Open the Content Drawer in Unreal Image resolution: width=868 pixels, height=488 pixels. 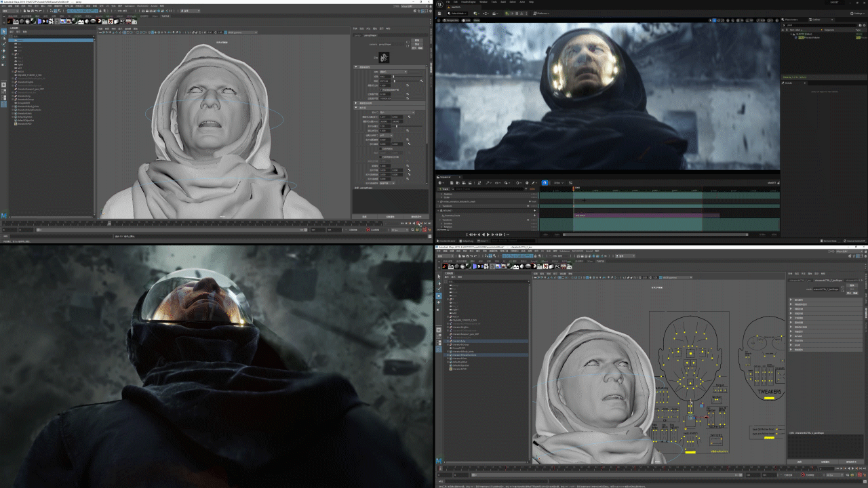(447, 241)
